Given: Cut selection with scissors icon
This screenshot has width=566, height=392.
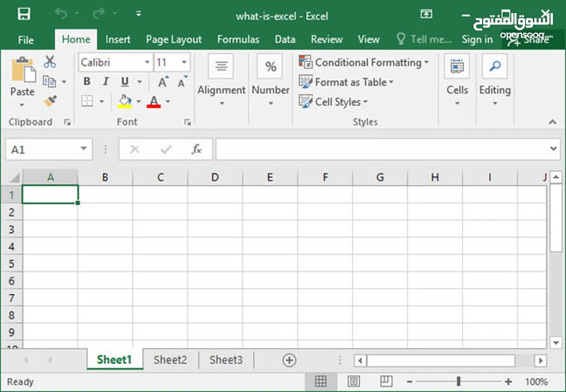Looking at the screenshot, I should (x=50, y=62).
